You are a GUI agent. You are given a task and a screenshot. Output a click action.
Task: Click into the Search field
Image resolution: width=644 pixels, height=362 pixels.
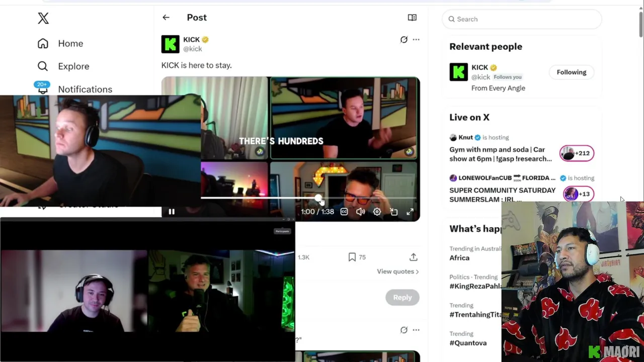click(x=522, y=19)
